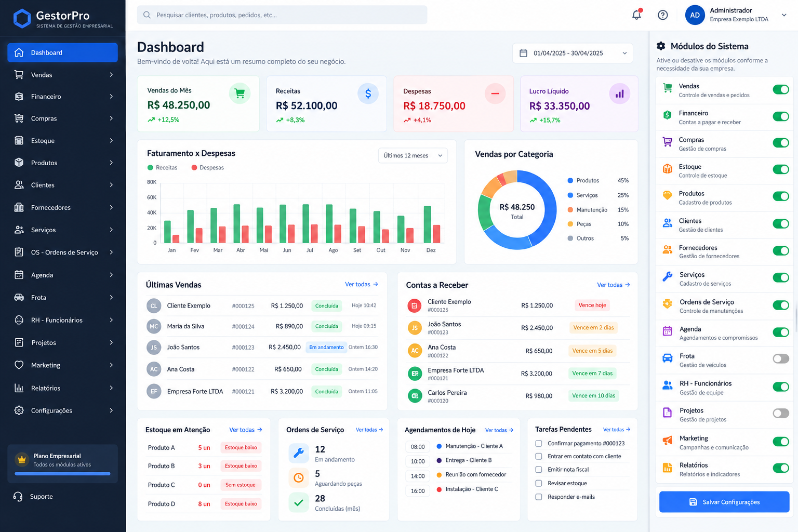Click the car icon in Frota module row
Viewport: 798px width, 532px height.
click(x=668, y=358)
